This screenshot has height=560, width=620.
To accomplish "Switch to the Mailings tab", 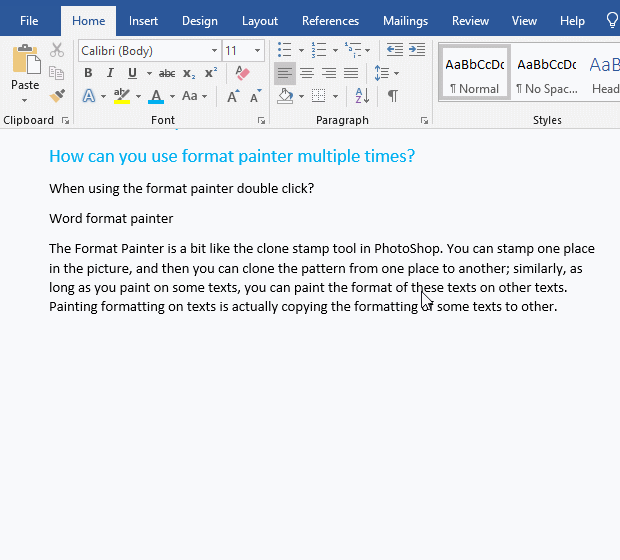I will pyautogui.click(x=405, y=21).
